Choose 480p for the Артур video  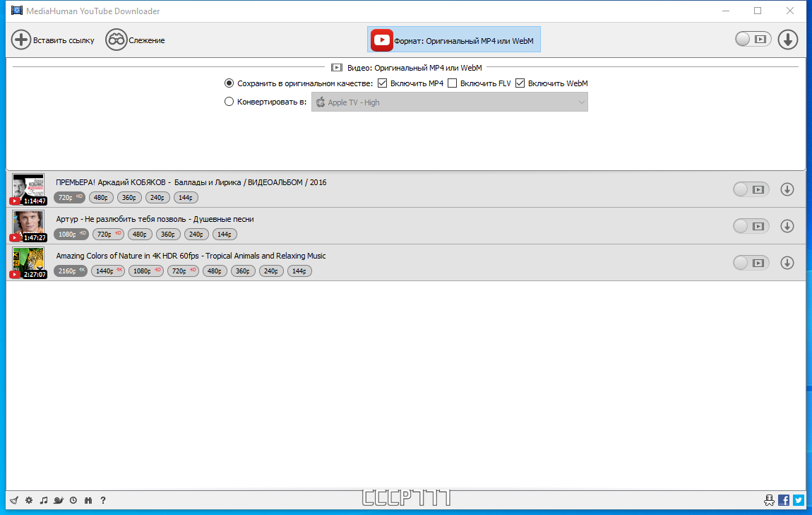click(140, 234)
